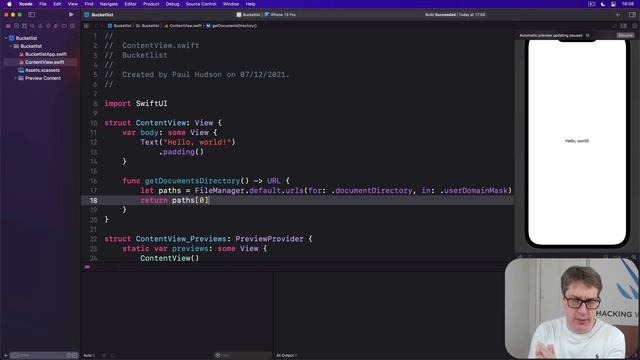The height and width of the screenshot is (360, 640).
Task: Click the menu bar clock
Action: tap(628, 4)
